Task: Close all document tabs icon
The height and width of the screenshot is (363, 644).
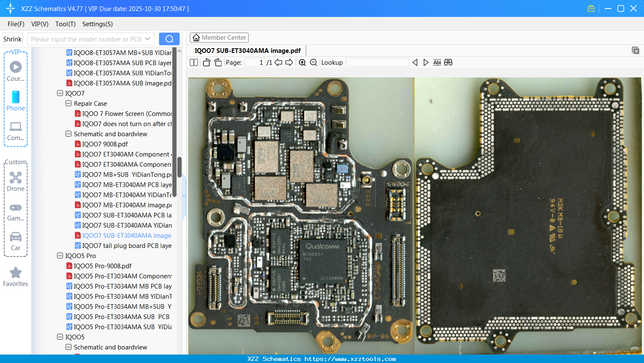Action: 635,50
